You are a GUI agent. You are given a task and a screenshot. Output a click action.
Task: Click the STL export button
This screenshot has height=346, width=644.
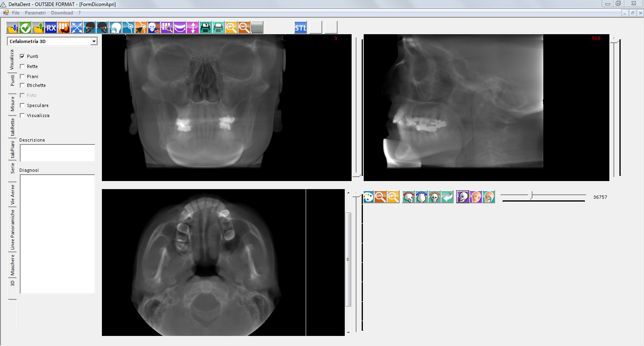click(x=300, y=27)
